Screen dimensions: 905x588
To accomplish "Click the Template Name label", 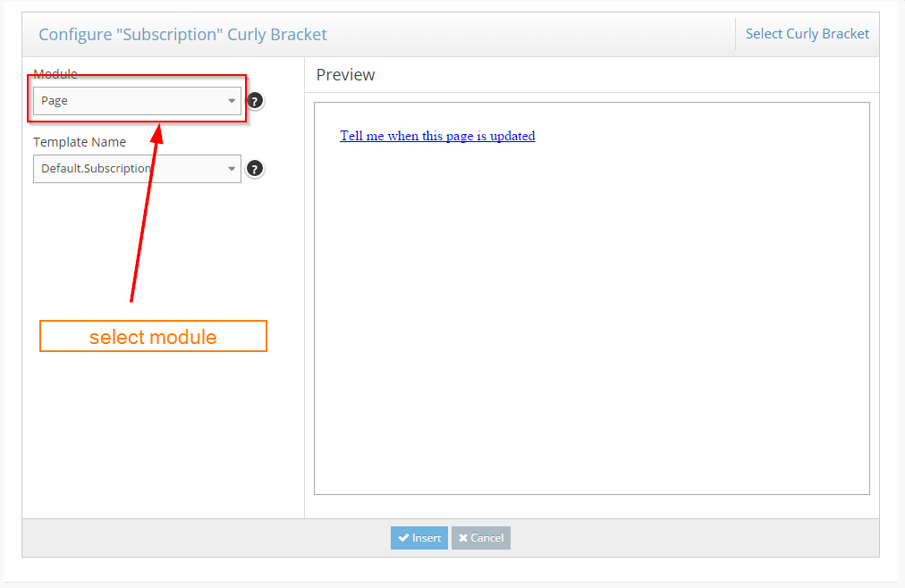I will [x=80, y=142].
